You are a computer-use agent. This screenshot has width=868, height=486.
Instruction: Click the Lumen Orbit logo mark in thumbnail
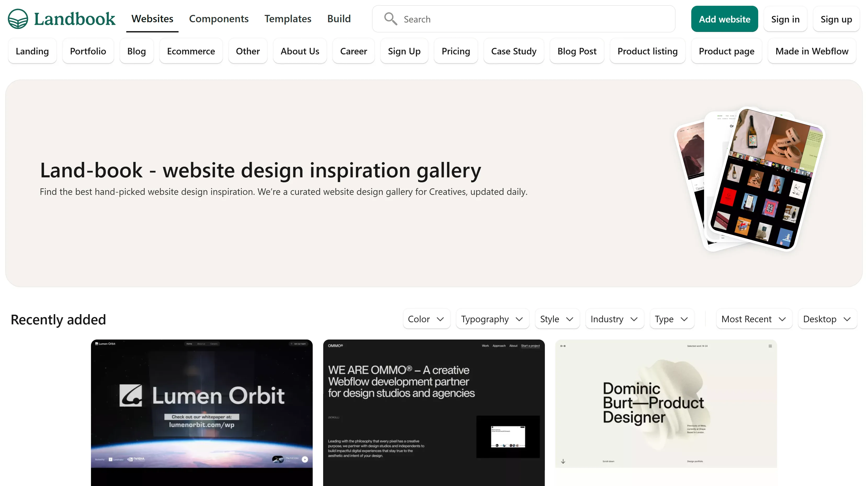pos(131,395)
